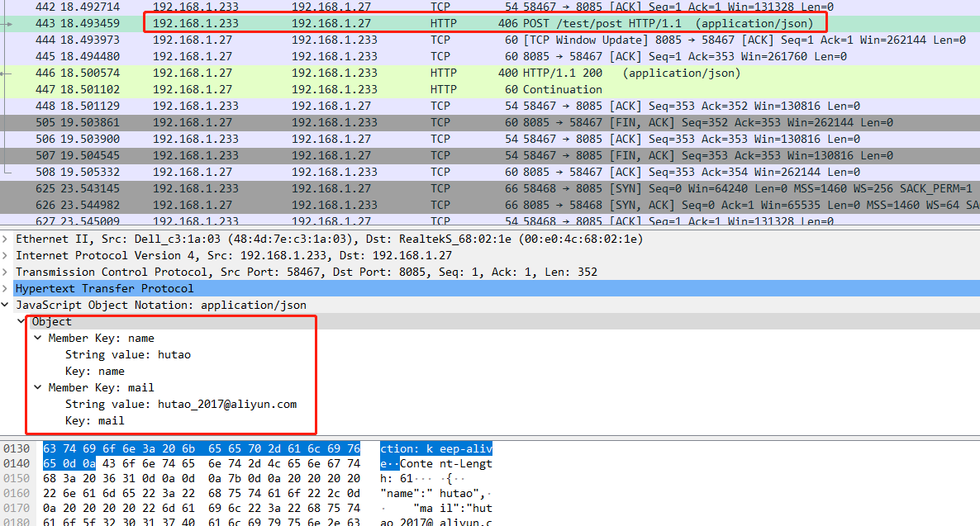Image resolution: width=980 pixels, height=526 pixels.
Task: Select the TCP Window Update packet 444
Action: tap(331, 40)
